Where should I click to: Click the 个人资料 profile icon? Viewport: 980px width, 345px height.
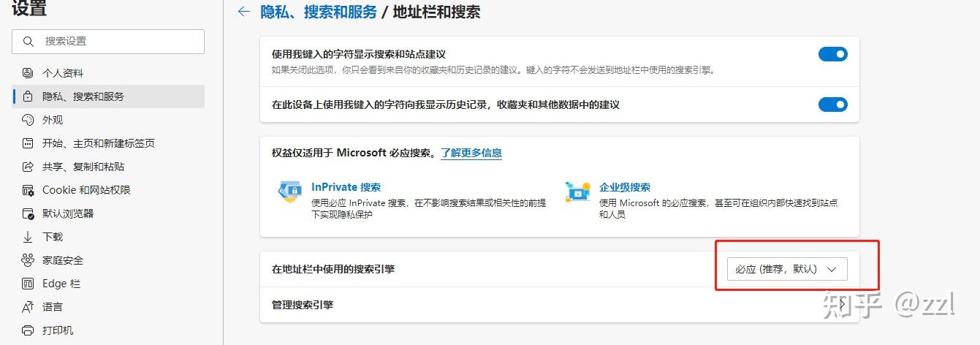tap(28, 73)
